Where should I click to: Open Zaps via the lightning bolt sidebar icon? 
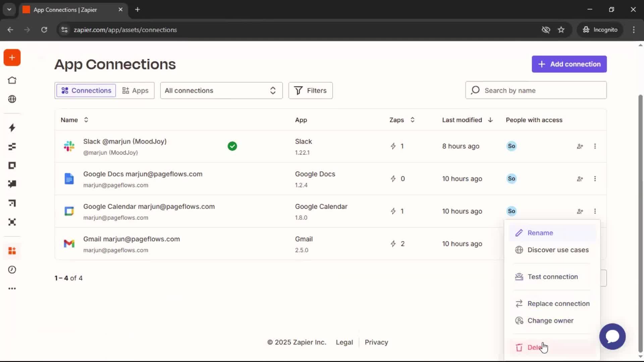point(12,128)
